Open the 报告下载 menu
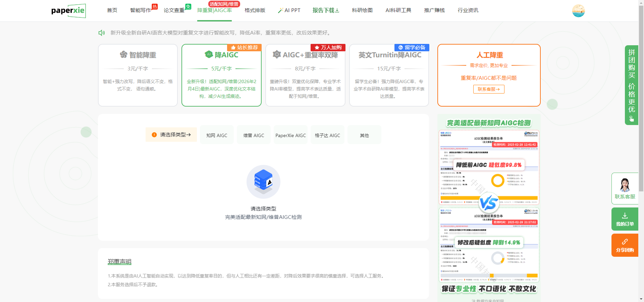This screenshot has width=644, height=302. (326, 10)
